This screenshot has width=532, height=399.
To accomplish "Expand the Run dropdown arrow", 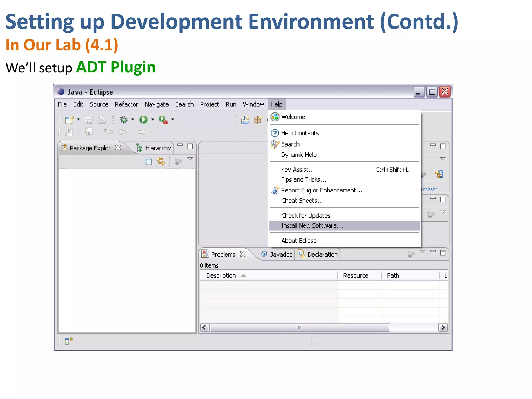I will (x=153, y=120).
